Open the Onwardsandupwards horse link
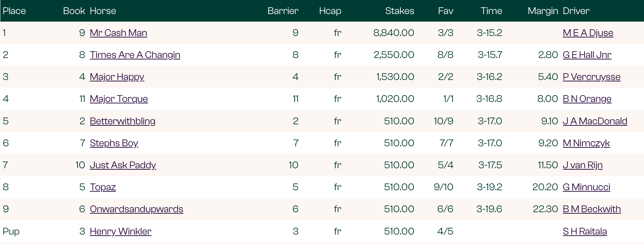This screenshot has width=644, height=245. click(x=136, y=209)
